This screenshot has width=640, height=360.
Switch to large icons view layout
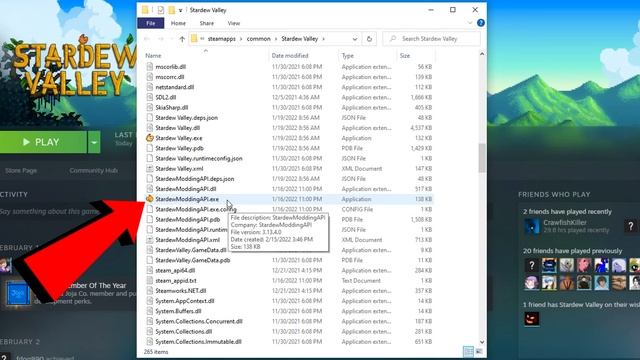479,351
